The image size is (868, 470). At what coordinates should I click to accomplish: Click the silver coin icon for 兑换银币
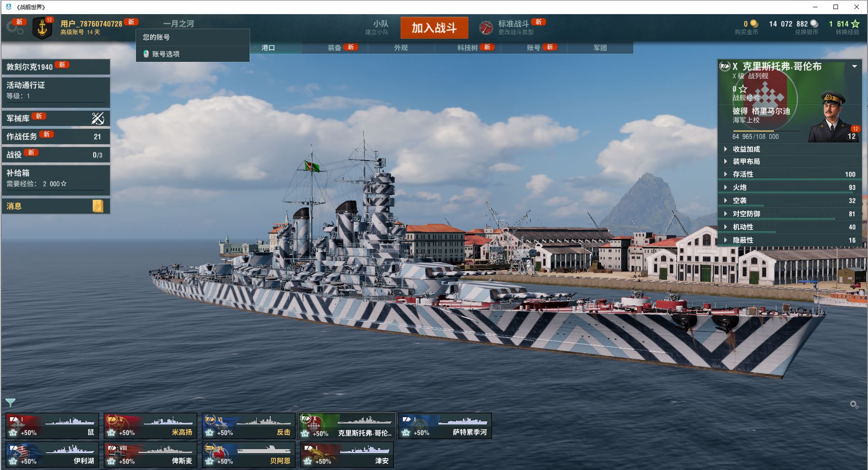pos(814,24)
